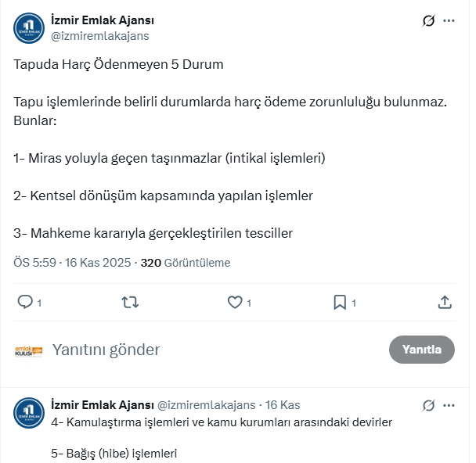Click the retweet icon under the tweet

click(131, 302)
